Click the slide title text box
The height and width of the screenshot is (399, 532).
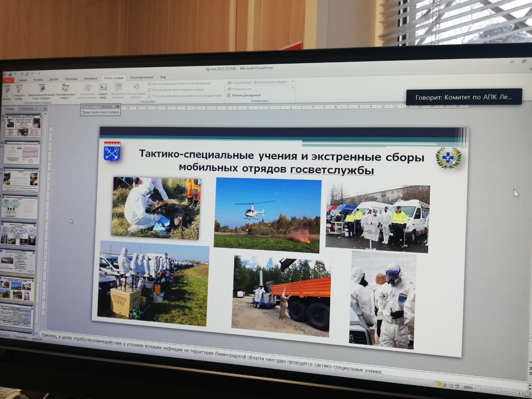281,162
